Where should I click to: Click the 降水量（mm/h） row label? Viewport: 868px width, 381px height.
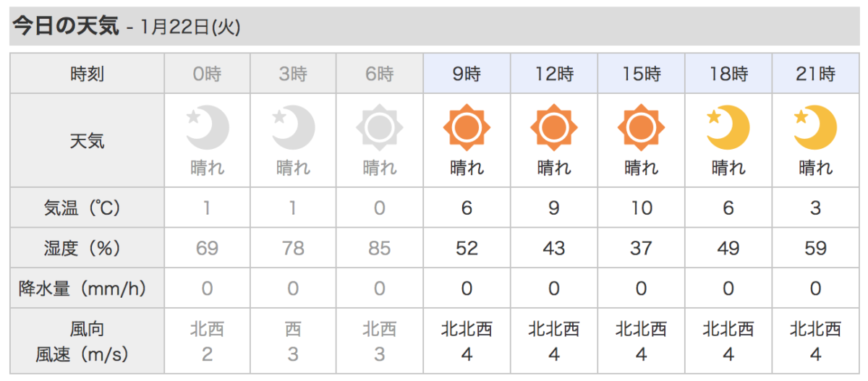pyautogui.click(x=88, y=288)
